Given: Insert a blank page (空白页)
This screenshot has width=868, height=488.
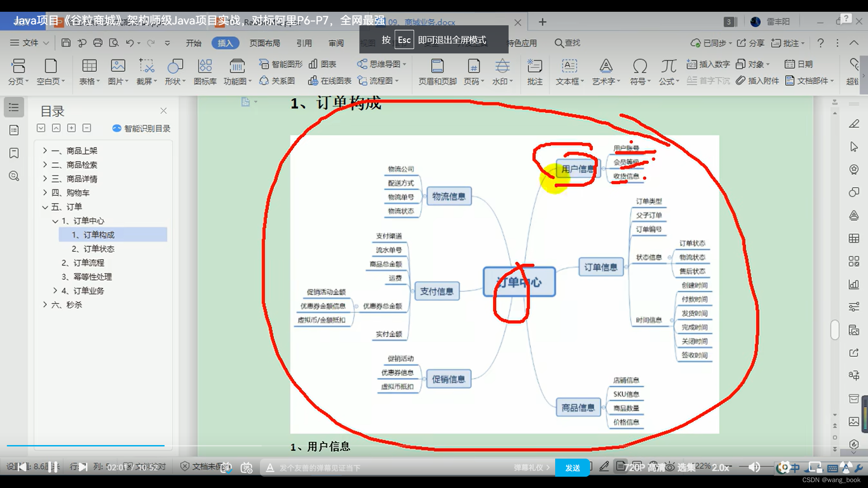Looking at the screenshot, I should coord(51,71).
